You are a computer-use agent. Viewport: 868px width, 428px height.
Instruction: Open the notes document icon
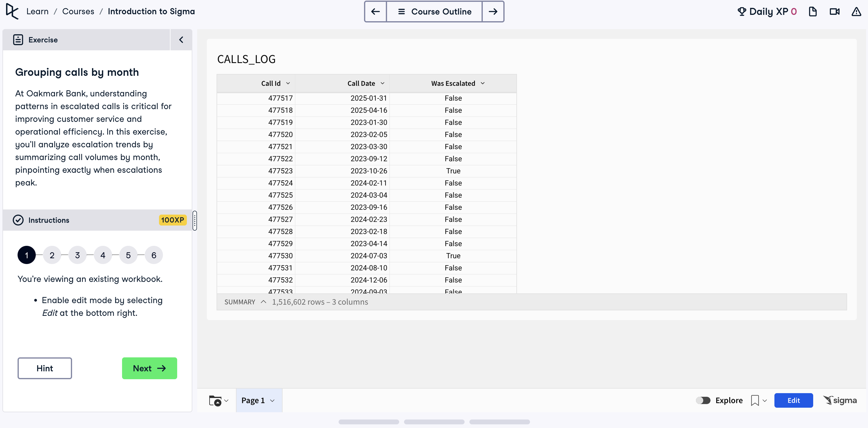812,12
